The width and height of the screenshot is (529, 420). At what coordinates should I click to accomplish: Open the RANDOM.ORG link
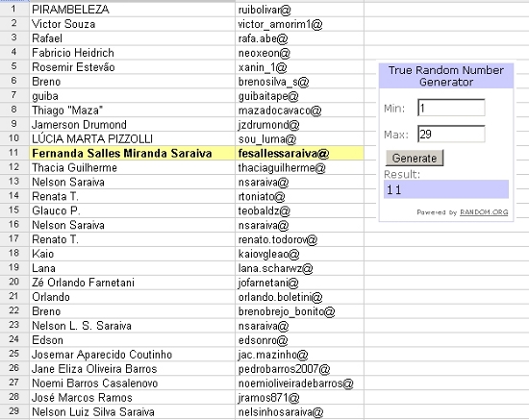[484, 212]
